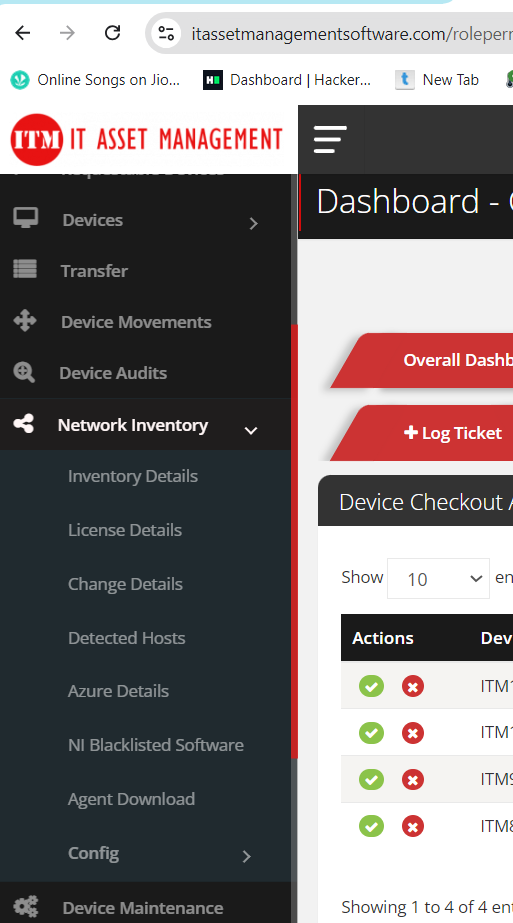The height and width of the screenshot is (923, 513).
Task: Go back to the previous page
Action: pyautogui.click(x=22, y=33)
